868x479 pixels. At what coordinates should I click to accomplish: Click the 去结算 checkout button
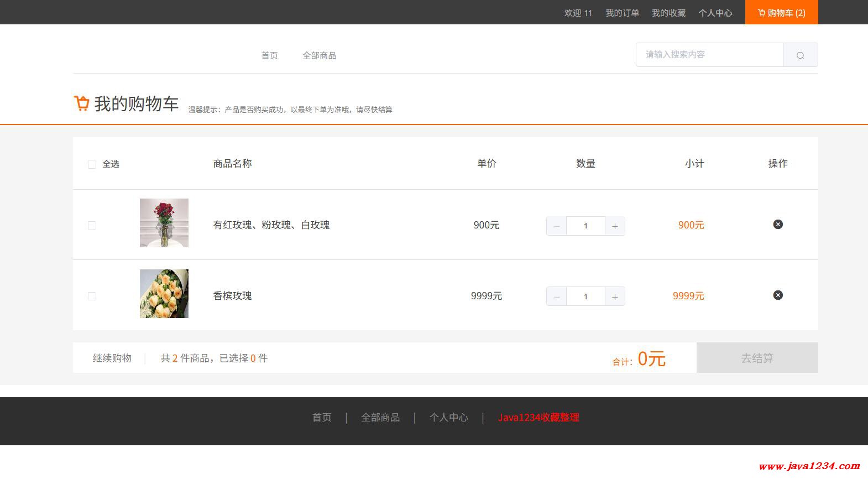click(757, 358)
